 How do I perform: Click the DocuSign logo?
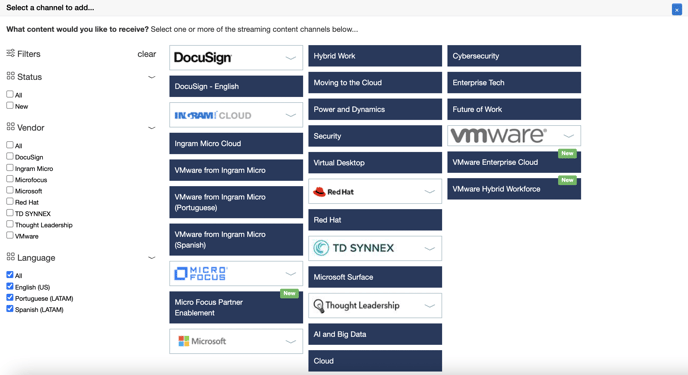point(203,57)
